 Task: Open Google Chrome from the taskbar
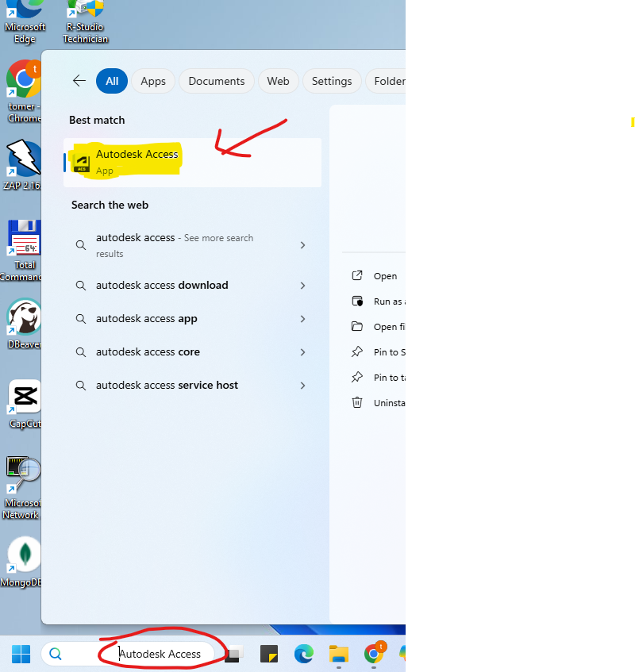coord(374,654)
